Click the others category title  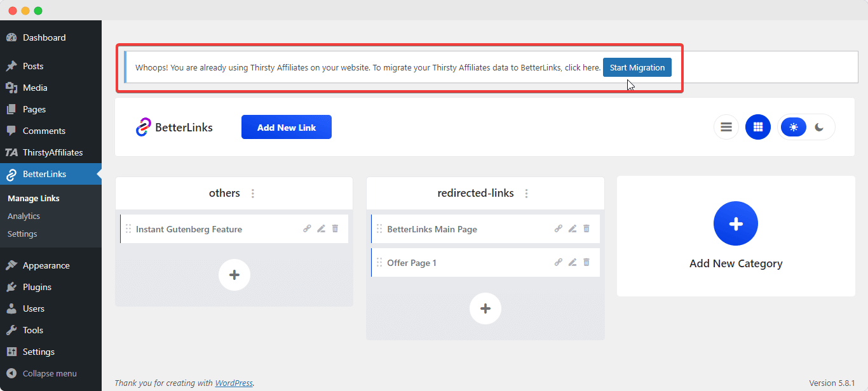click(x=224, y=193)
